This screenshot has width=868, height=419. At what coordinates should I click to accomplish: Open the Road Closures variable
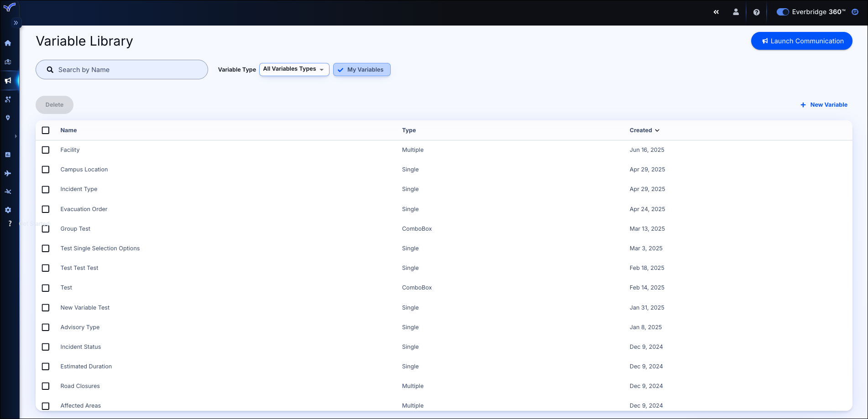pyautogui.click(x=80, y=386)
